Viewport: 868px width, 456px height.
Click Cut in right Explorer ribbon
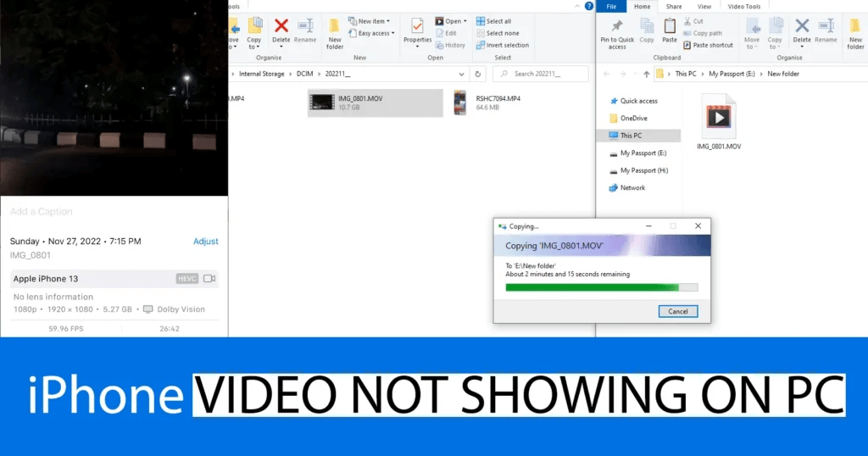(693, 21)
